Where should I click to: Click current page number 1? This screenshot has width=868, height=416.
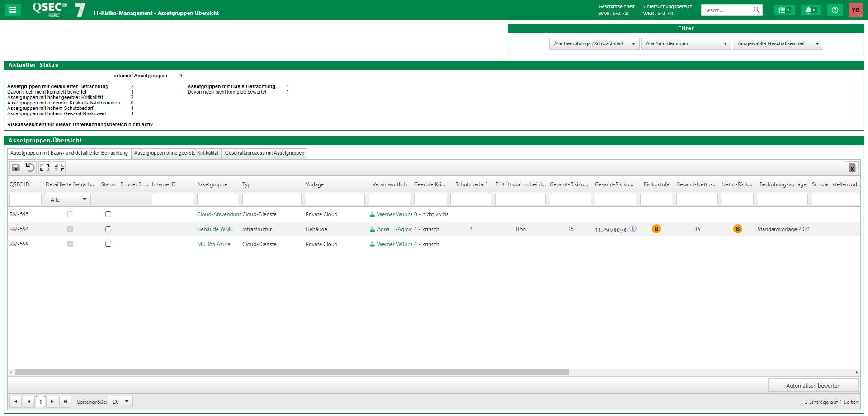click(41, 402)
